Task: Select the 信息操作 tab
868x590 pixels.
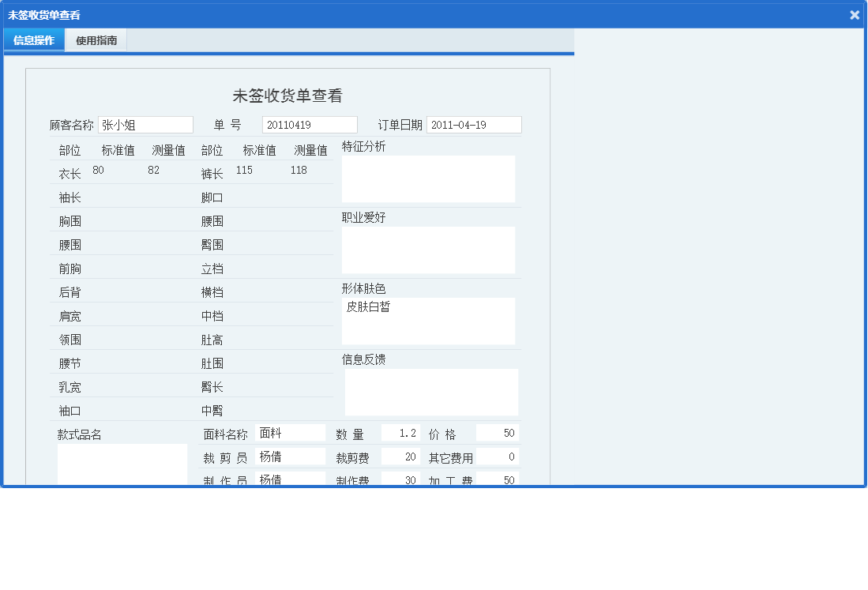Action: pos(33,39)
